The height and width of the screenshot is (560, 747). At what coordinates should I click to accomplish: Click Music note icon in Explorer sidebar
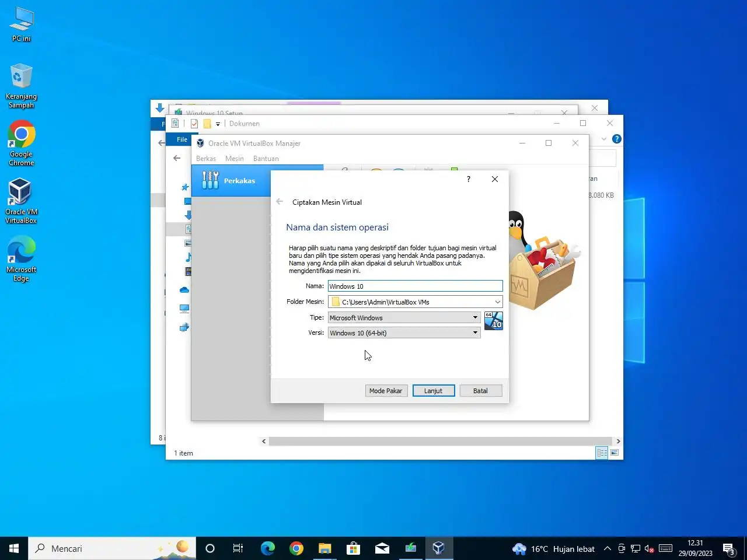(188, 257)
